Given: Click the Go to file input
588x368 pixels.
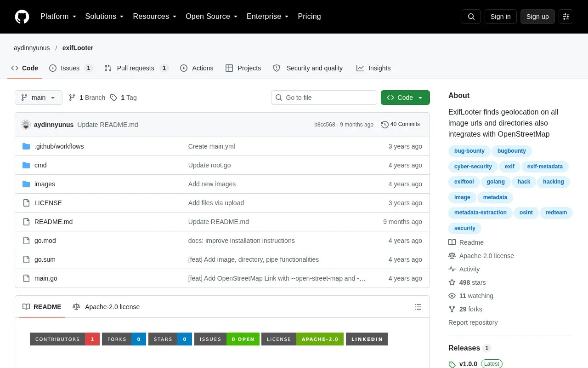Looking at the screenshot, I should tap(324, 98).
